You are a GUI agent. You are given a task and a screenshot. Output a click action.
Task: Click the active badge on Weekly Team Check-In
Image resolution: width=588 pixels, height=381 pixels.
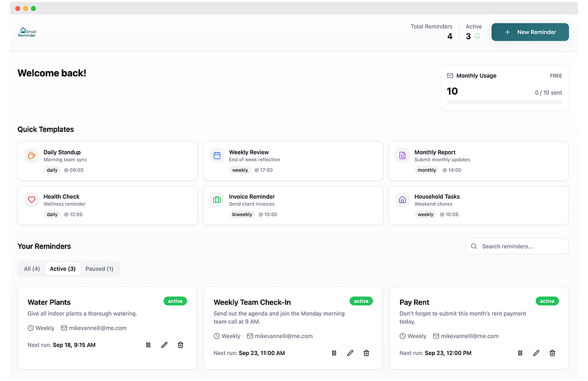point(361,301)
